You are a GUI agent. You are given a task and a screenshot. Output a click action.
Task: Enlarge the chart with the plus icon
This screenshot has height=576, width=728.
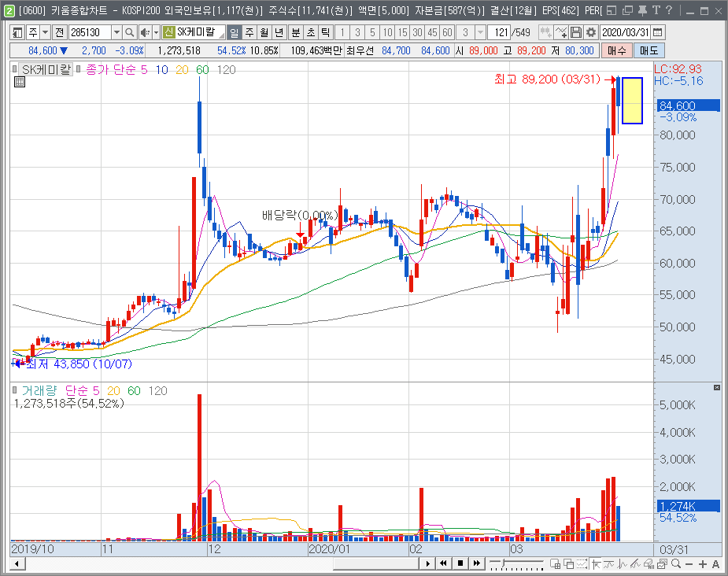coord(703,564)
